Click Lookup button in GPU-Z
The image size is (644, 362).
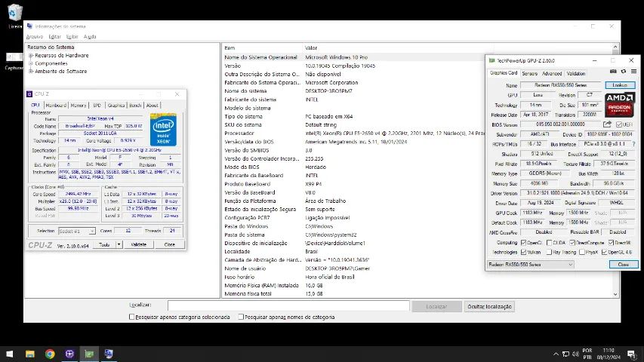click(x=620, y=85)
